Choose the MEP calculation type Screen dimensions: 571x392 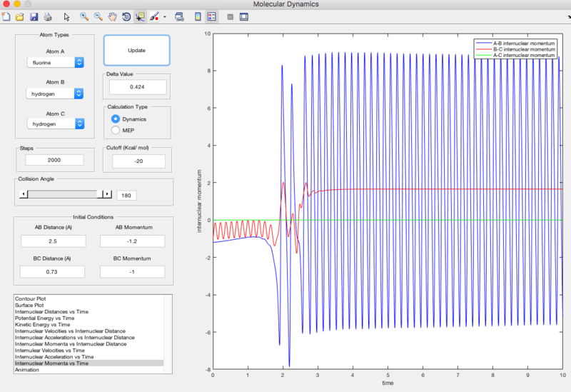coord(116,131)
